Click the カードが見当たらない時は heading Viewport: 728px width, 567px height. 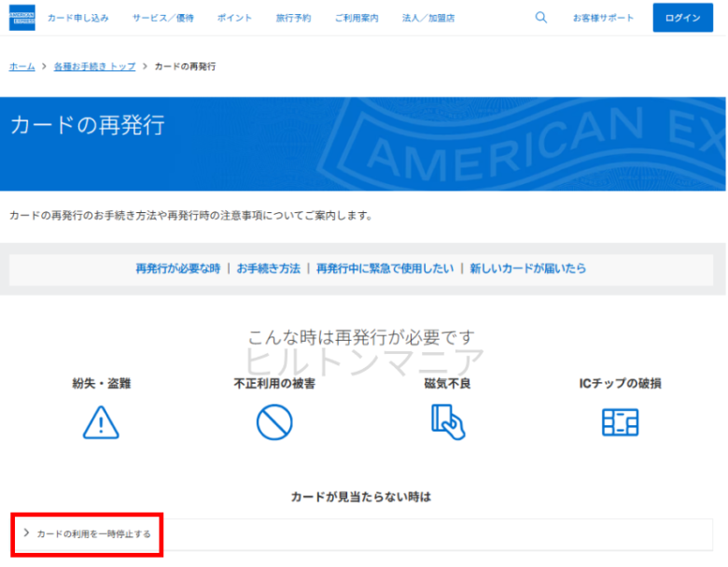coord(361,497)
